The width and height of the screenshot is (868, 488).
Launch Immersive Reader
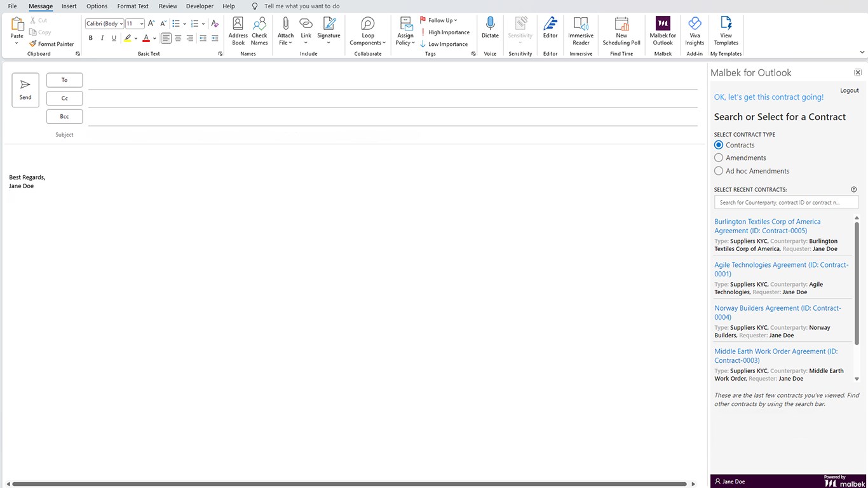pos(581,31)
